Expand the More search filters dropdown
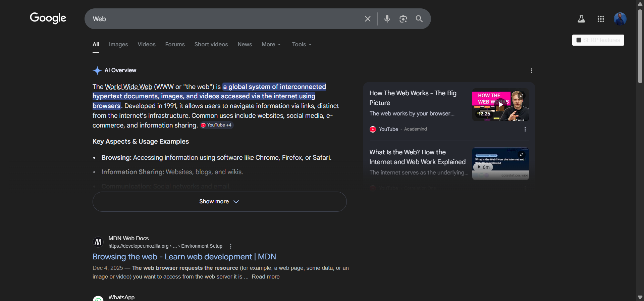 coord(271,44)
